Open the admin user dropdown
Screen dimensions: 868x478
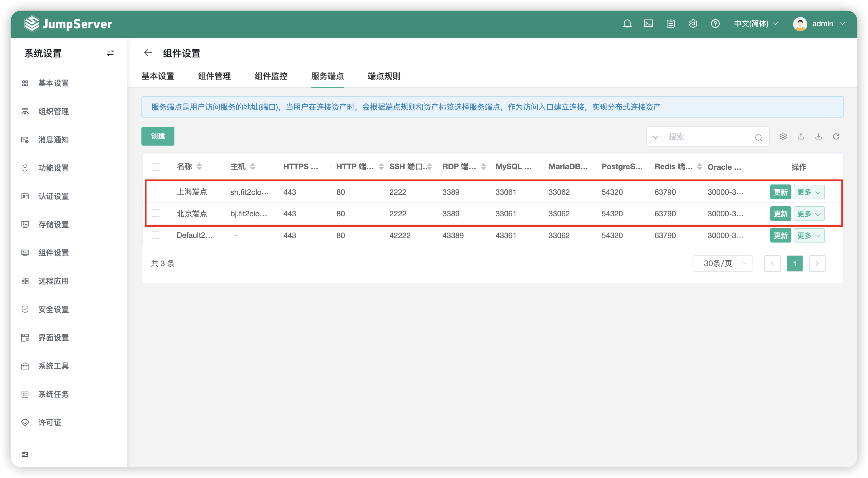tap(819, 24)
